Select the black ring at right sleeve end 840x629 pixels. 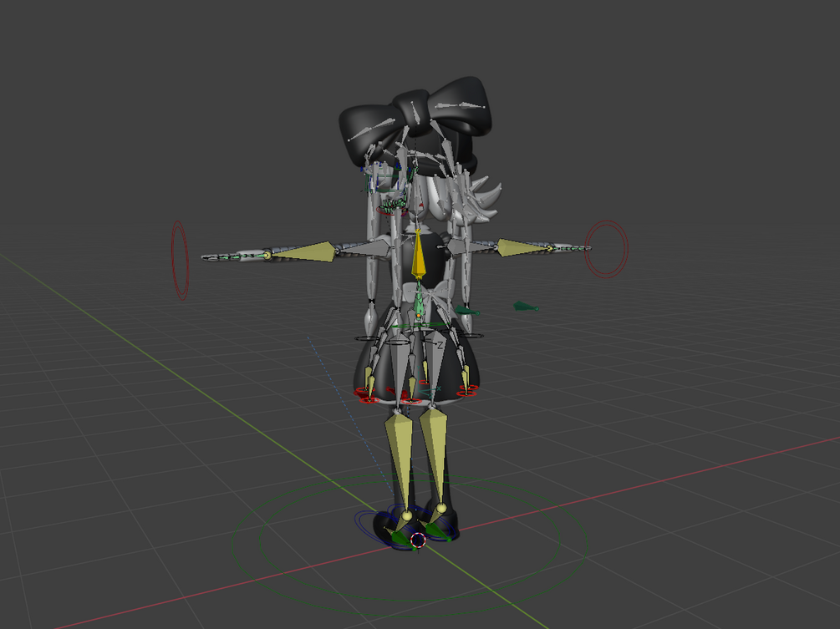(471, 336)
